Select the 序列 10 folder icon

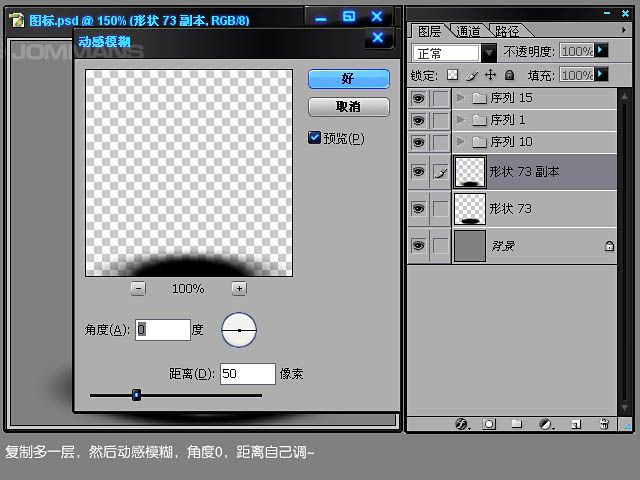tap(479, 142)
